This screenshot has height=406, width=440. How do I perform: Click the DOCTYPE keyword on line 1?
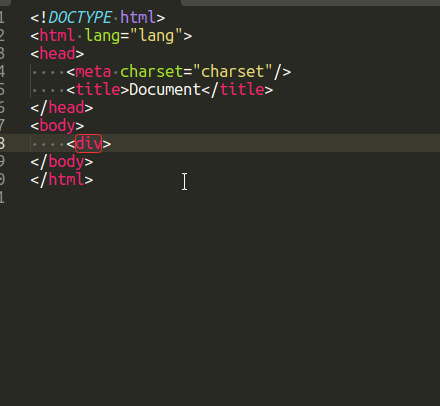pyautogui.click(x=80, y=17)
